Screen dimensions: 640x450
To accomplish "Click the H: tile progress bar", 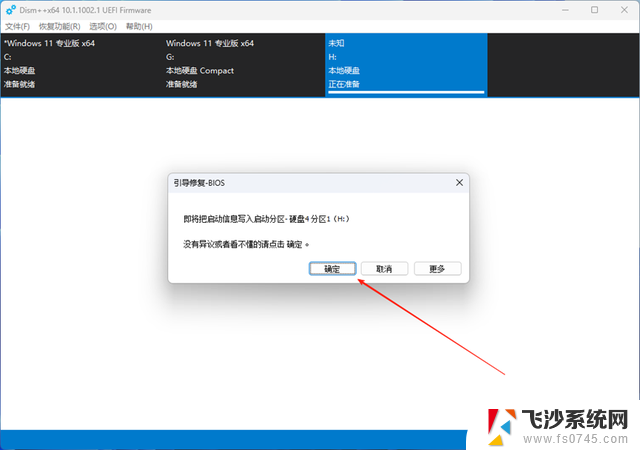I will [406, 92].
